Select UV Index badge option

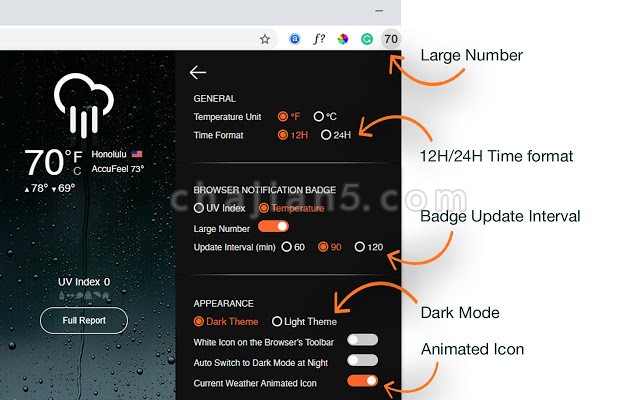pyautogui.click(x=199, y=208)
